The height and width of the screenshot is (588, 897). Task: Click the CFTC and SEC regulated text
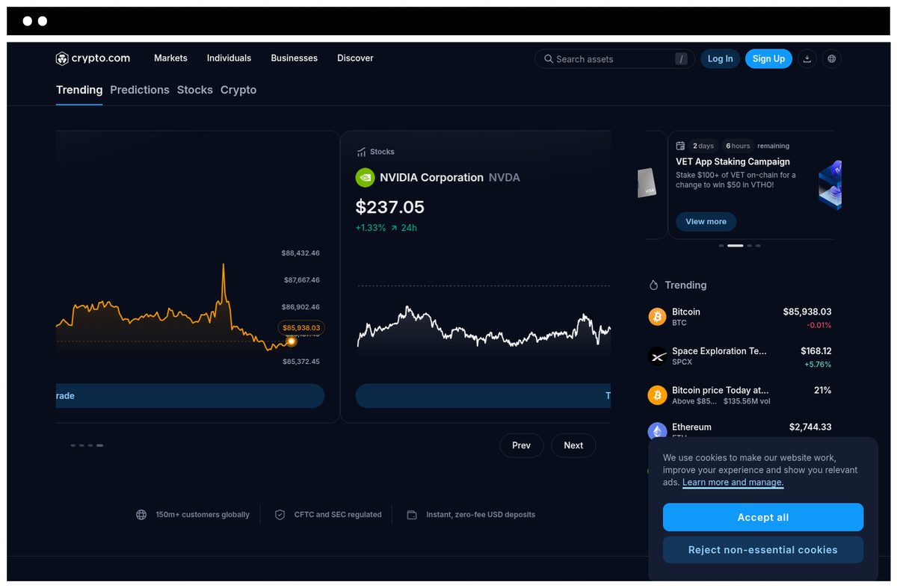[x=338, y=515]
